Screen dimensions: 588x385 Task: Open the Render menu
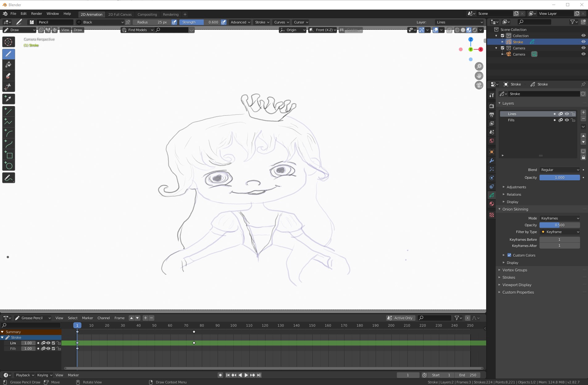pyautogui.click(x=36, y=14)
